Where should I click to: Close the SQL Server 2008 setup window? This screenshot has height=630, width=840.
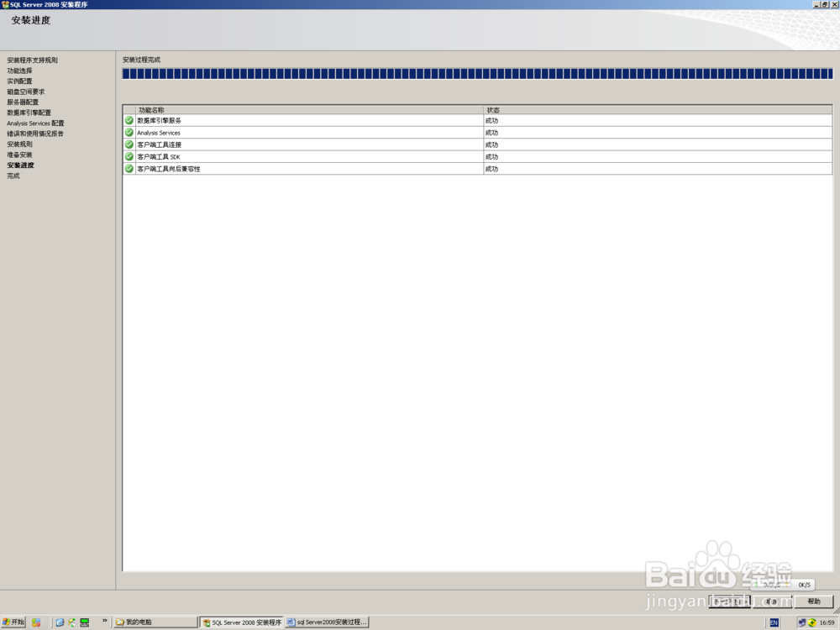[834, 4]
